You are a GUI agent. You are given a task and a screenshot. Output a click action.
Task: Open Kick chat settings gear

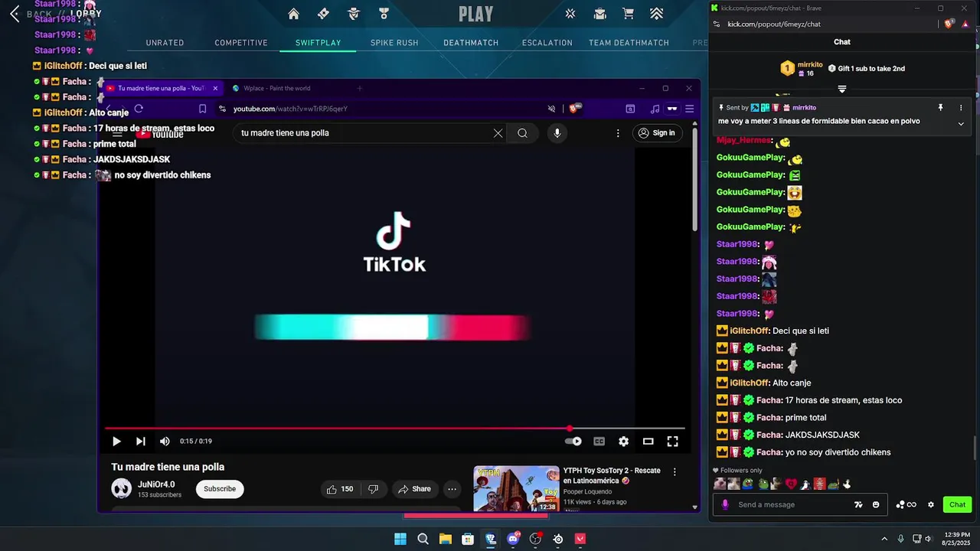coord(931,505)
